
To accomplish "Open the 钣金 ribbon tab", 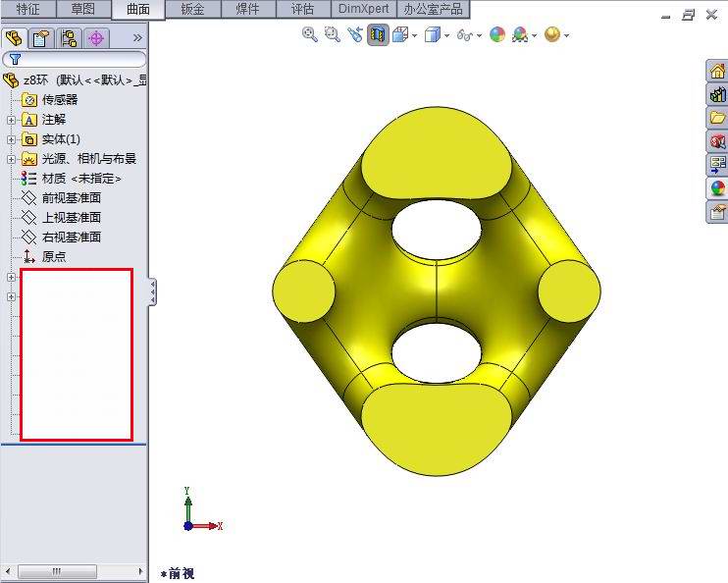I will tap(193, 9).
